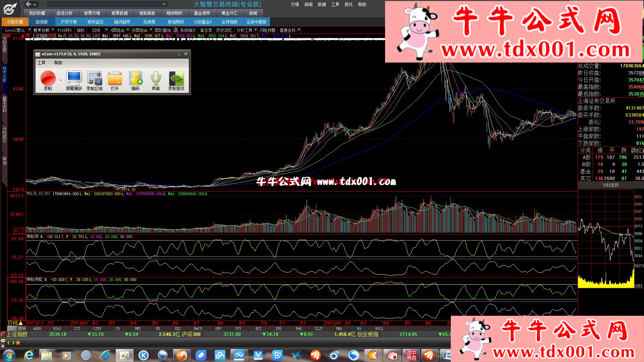Screen dimensions: 644x362
Task: Select the MACD indicator tab
Action: [x=198, y=328]
